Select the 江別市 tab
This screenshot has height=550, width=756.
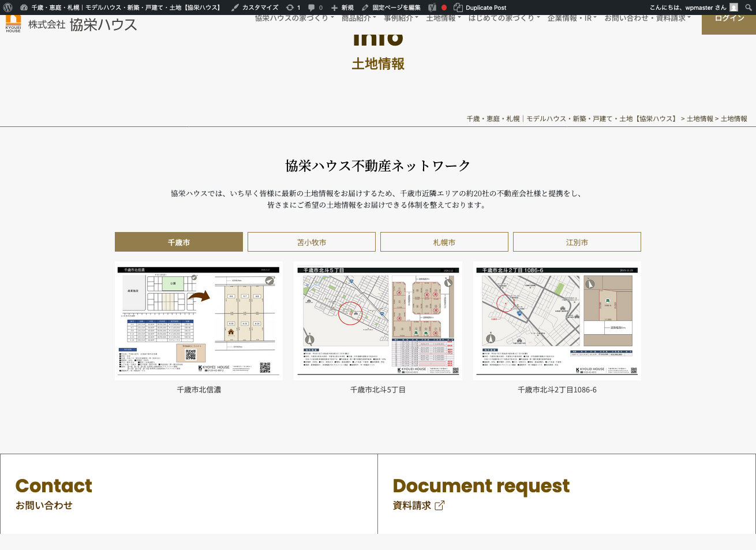pyautogui.click(x=577, y=242)
